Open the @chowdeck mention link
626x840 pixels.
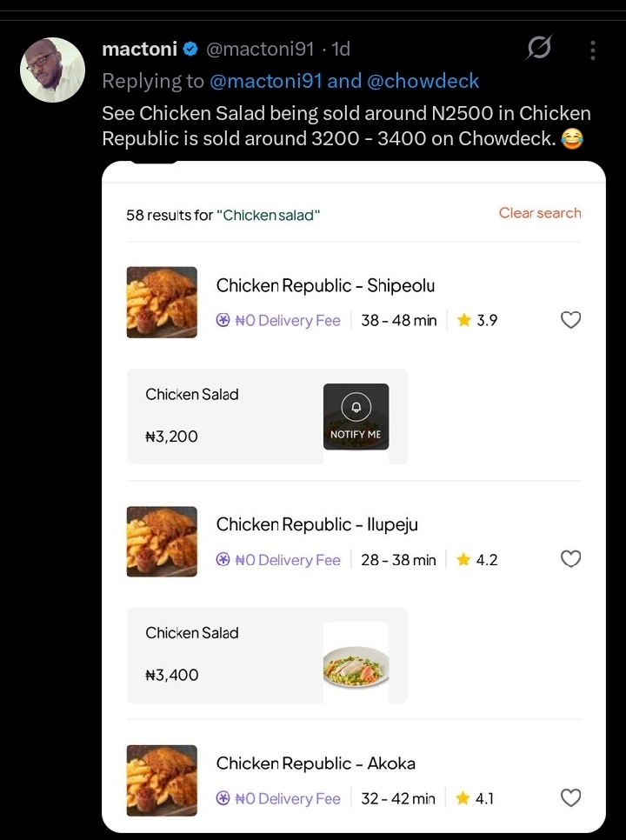point(423,81)
